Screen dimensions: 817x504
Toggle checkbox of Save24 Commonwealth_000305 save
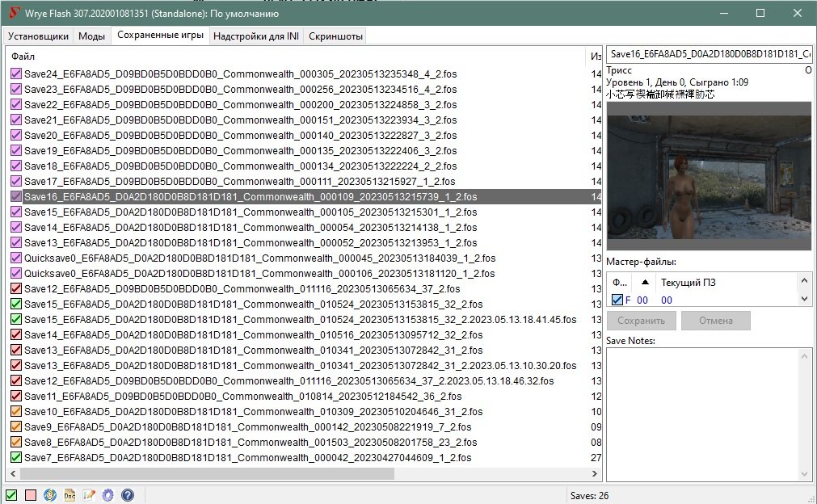16,73
